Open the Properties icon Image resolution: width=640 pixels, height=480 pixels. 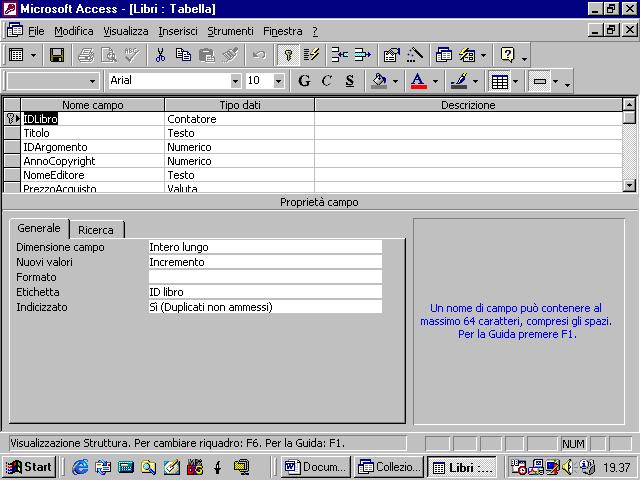[391, 55]
